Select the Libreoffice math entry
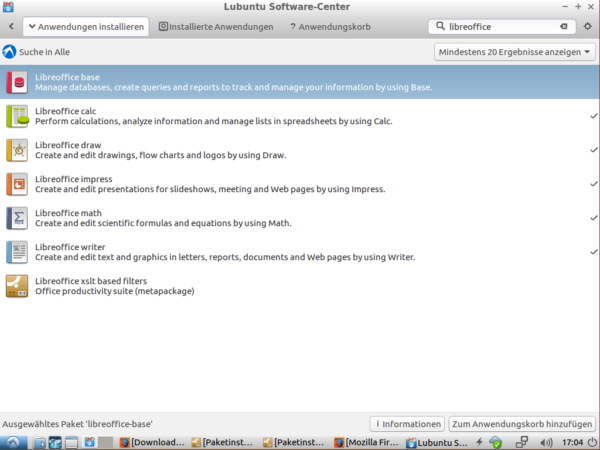600x450 pixels. point(300,218)
